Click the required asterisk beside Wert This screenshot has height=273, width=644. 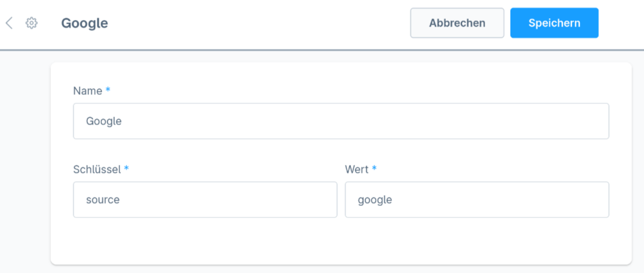375,169
